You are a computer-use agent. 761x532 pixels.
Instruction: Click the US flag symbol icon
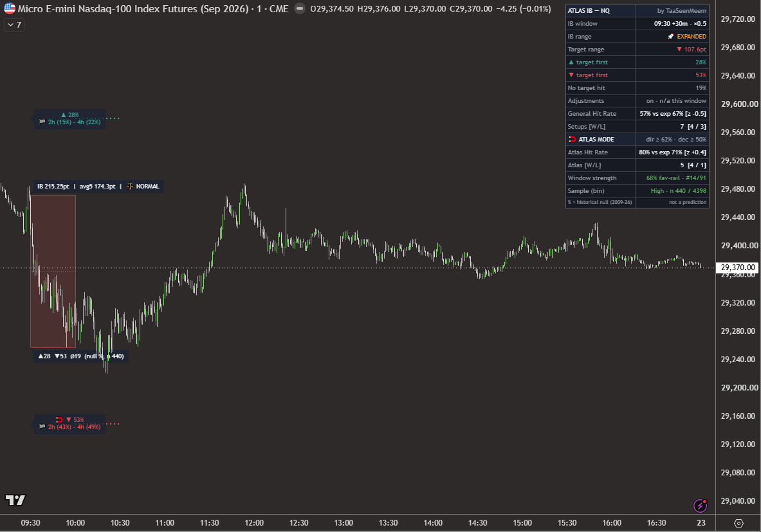tap(9, 9)
